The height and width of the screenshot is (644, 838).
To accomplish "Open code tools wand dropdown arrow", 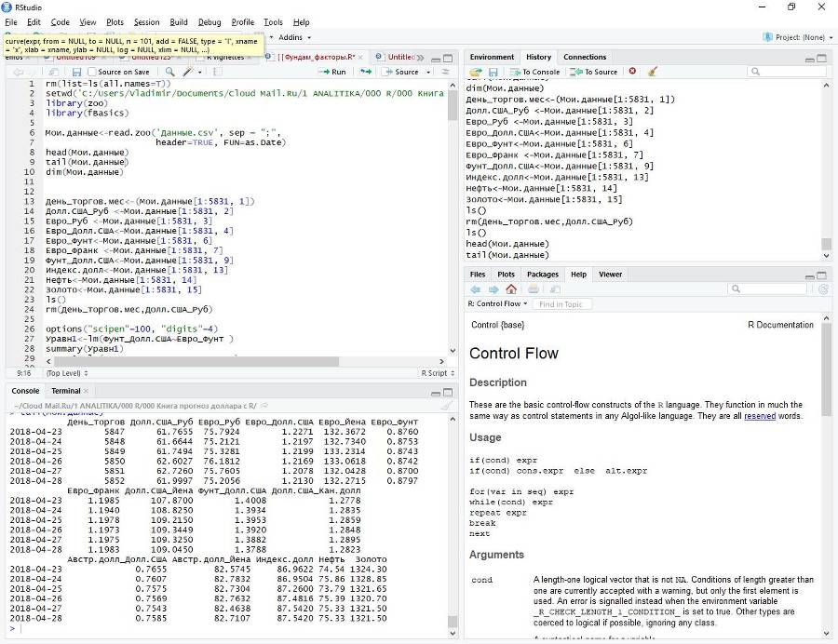I will [x=200, y=72].
